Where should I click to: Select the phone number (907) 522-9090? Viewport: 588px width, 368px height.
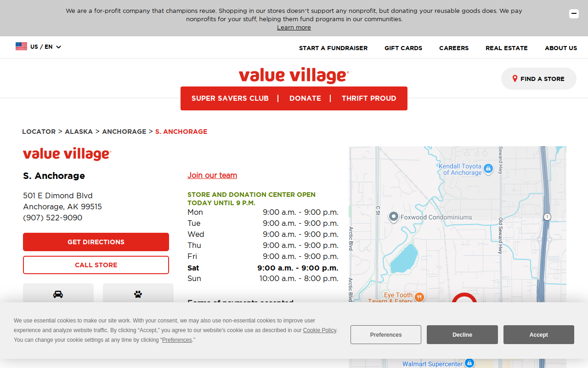53,218
